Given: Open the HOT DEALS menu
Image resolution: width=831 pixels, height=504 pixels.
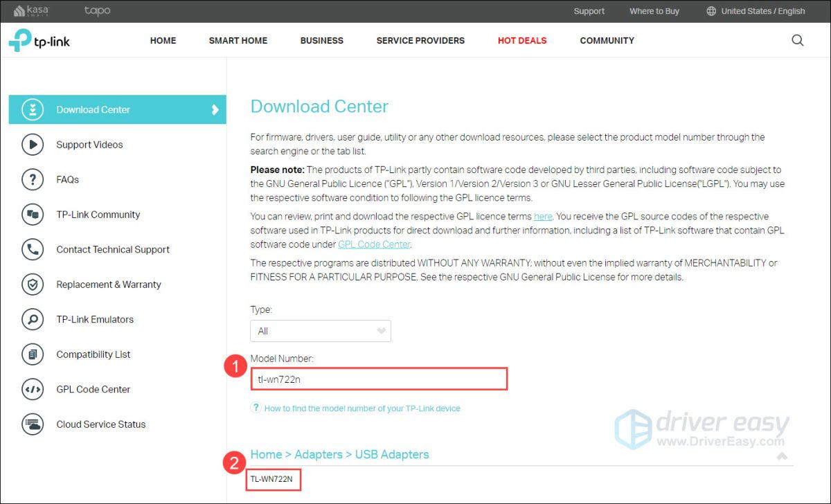Looking at the screenshot, I should 522,40.
